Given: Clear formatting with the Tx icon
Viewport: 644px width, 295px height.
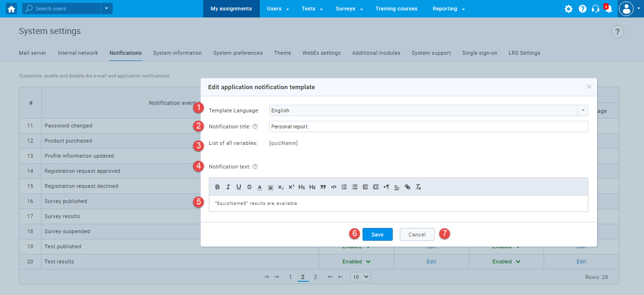Looking at the screenshot, I should tap(418, 187).
